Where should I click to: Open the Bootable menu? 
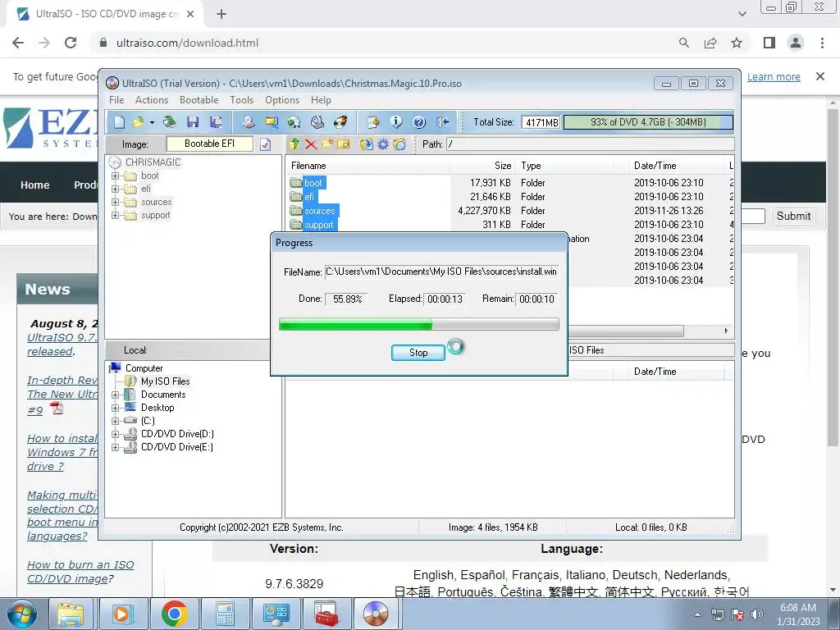point(199,100)
